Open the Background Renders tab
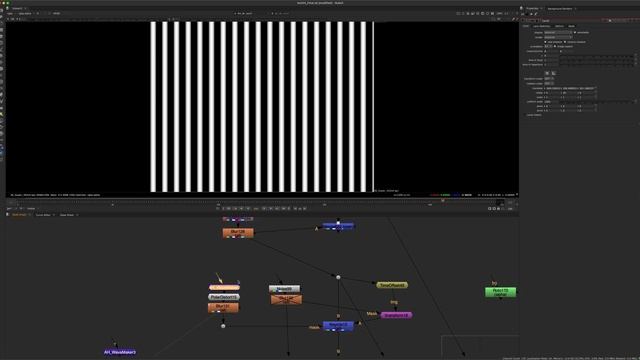640x360 pixels. (560, 8)
